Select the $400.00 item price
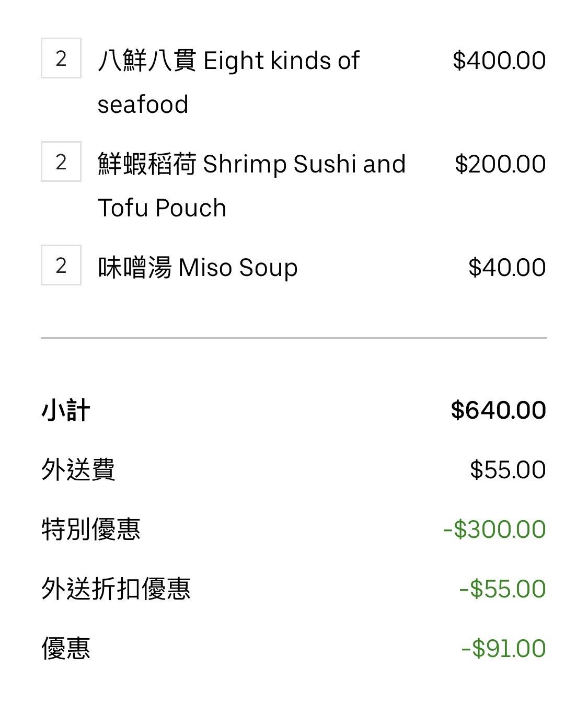 (499, 60)
